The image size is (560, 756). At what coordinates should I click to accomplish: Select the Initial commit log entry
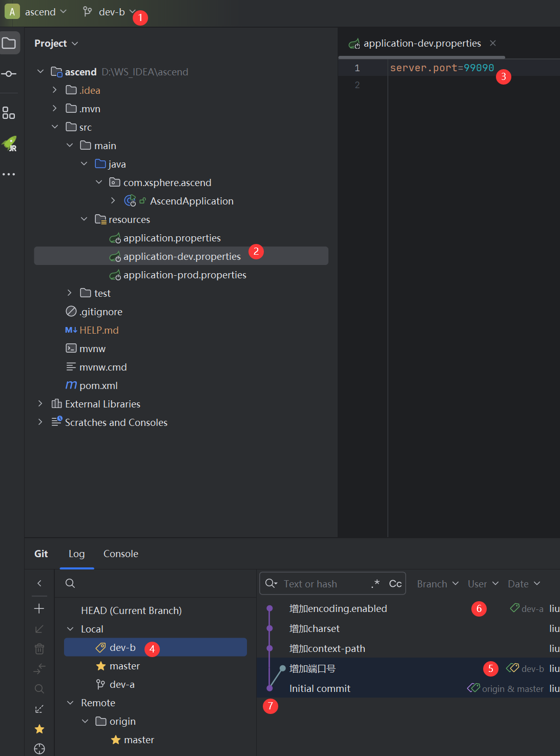point(320,688)
